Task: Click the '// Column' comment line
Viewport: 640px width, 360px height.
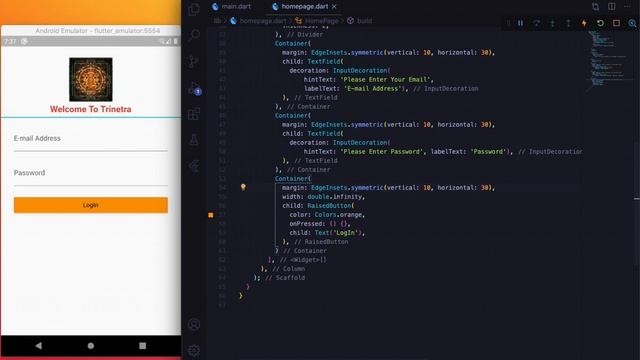Action: pyautogui.click(x=289, y=269)
